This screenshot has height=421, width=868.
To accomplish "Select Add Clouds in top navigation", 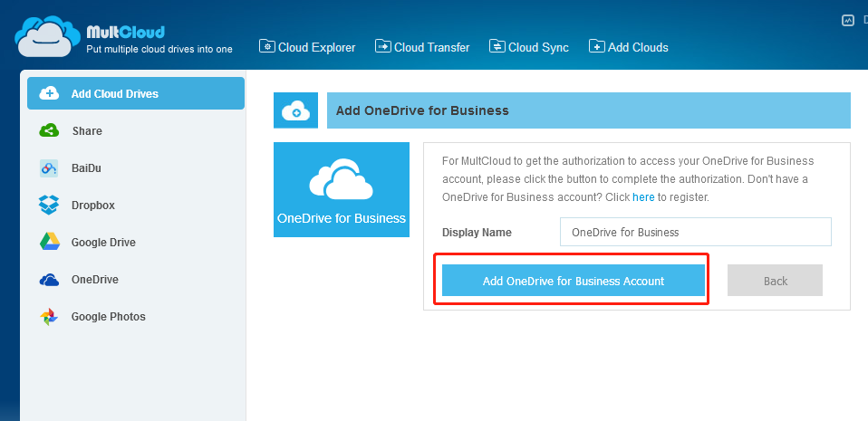I will click(629, 47).
